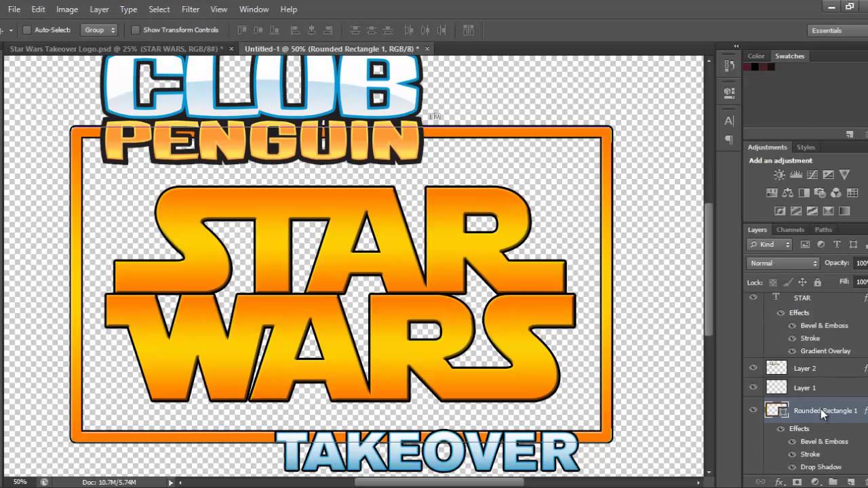Add a Color Lookup adjustment

[x=852, y=193]
